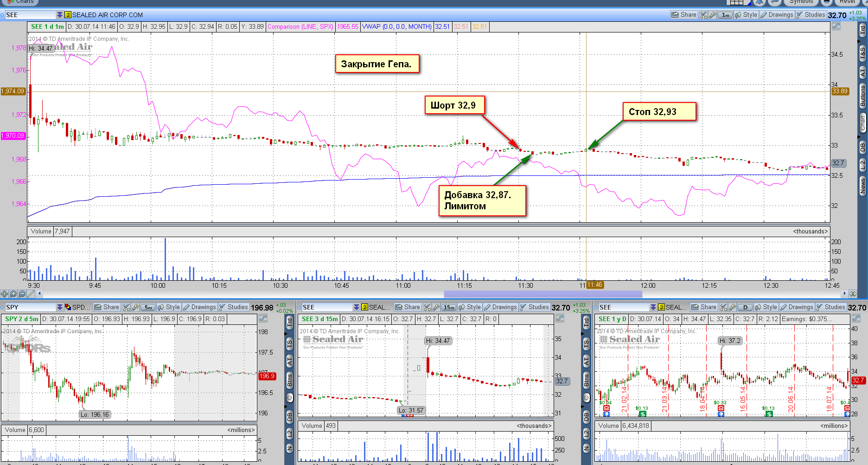Open L2 side tab on main chart
This screenshot has width=868, height=465.
coord(862,165)
